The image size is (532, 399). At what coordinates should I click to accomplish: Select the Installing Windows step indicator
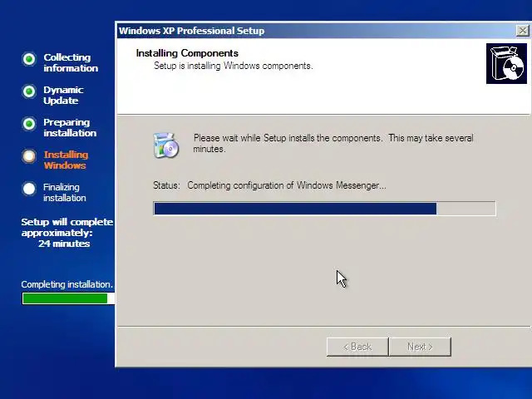tap(29, 156)
